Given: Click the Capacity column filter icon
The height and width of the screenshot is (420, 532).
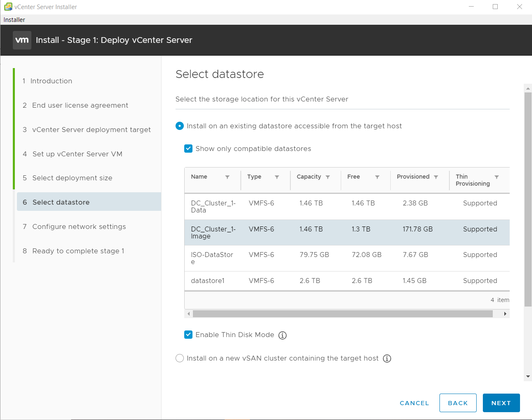Looking at the screenshot, I should click(328, 177).
